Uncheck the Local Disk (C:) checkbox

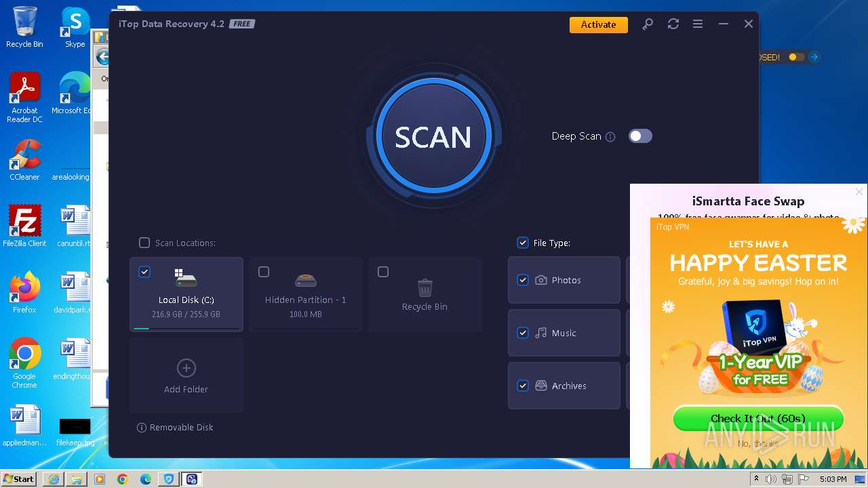144,272
